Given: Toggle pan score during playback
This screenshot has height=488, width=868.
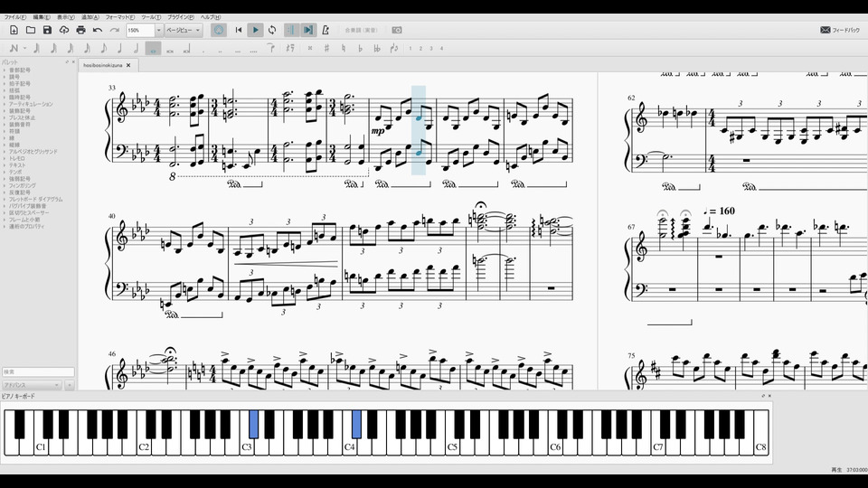Looking at the screenshot, I should [308, 30].
